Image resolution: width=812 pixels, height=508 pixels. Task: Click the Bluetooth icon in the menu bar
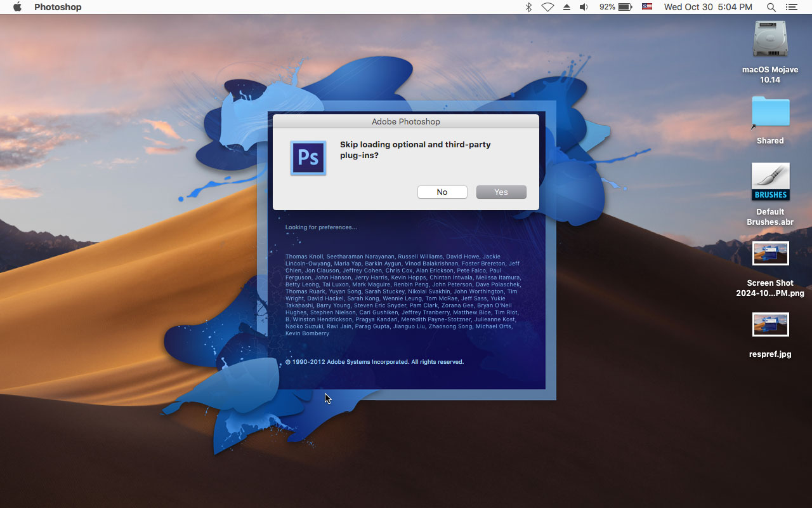pos(529,7)
